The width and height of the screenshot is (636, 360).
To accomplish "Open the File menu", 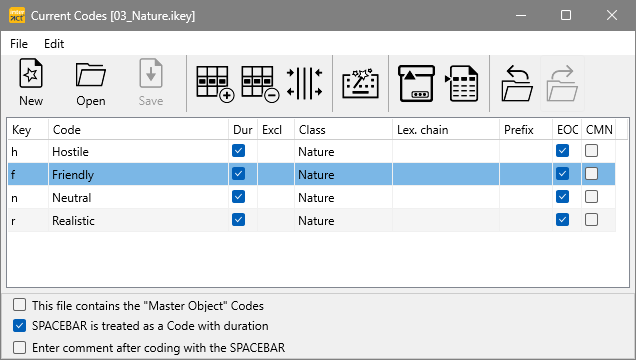I will point(19,44).
